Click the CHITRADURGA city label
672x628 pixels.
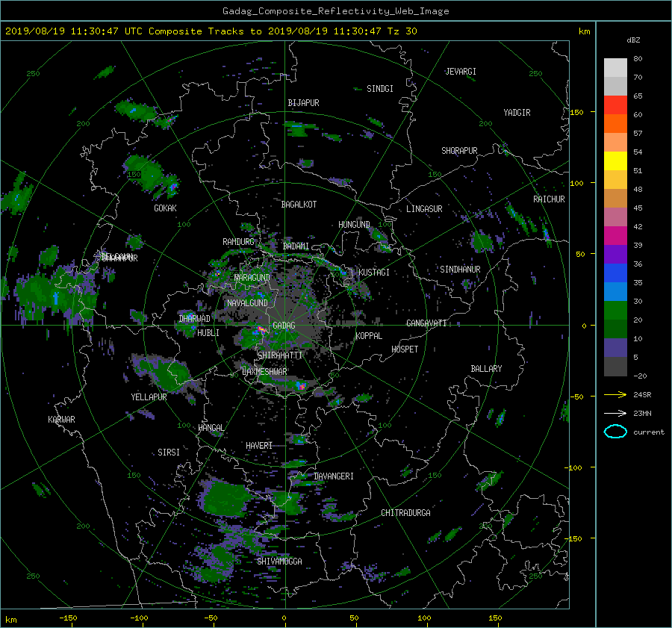pyautogui.click(x=405, y=513)
